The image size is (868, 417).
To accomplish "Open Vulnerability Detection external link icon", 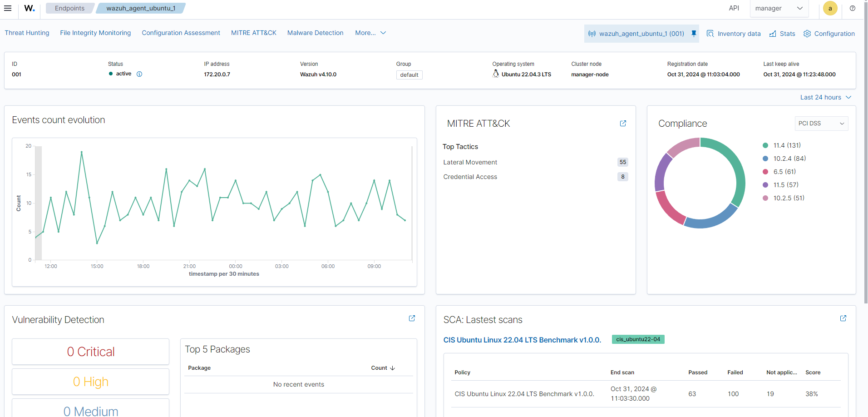I will pos(412,318).
